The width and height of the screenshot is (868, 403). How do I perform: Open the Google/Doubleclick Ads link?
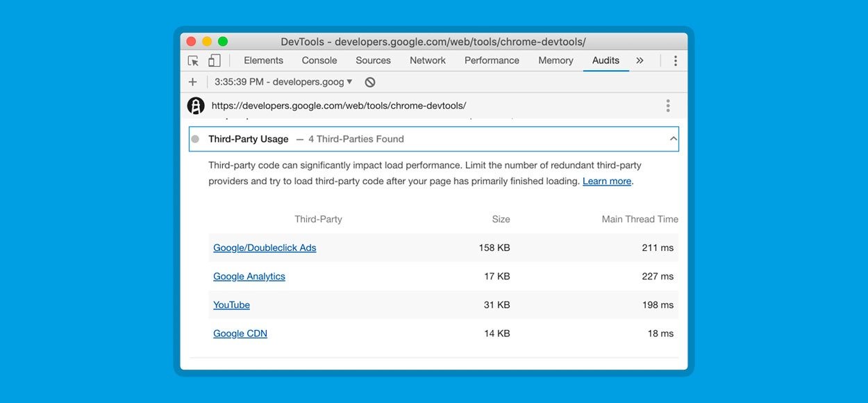(265, 248)
